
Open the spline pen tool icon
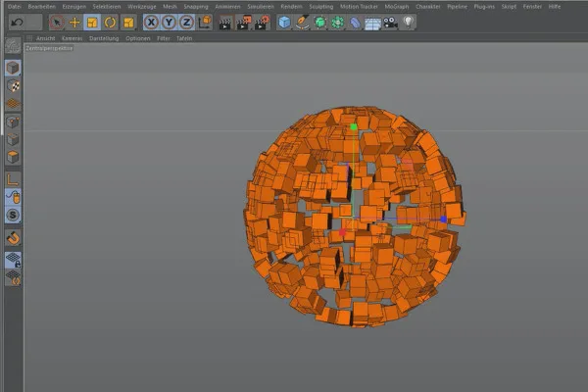coord(302,23)
